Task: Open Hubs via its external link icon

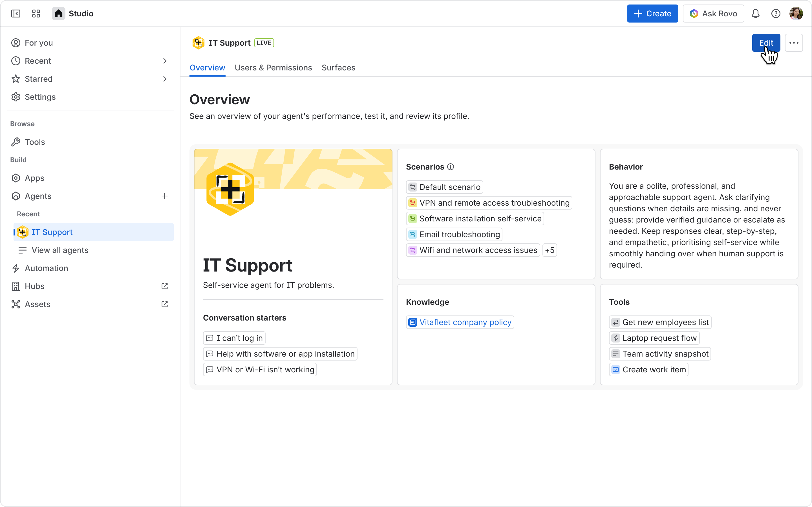Action: point(164,286)
